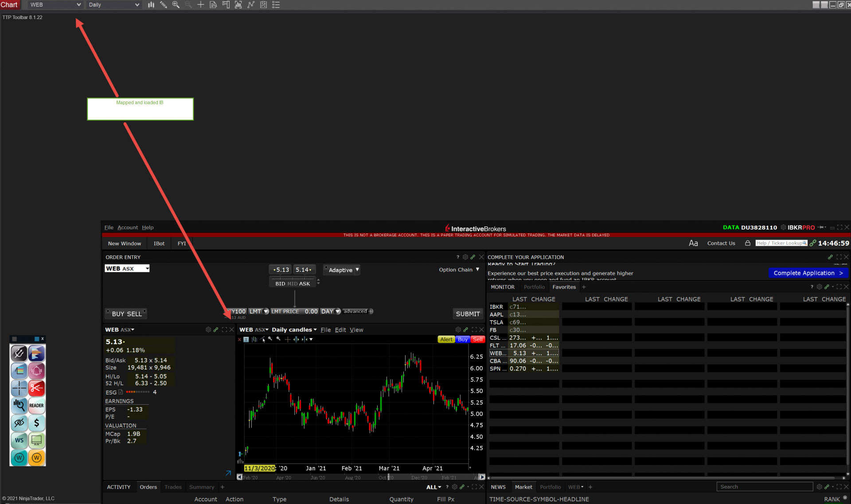Viewport: 851px width, 504px height.
Task: Open the Account menu
Action: point(128,227)
